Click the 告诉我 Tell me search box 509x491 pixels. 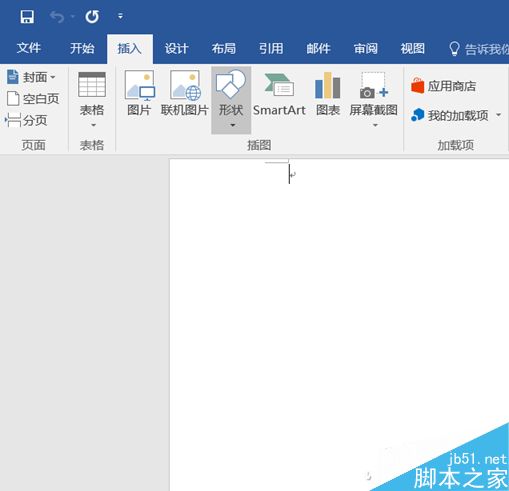(478, 49)
